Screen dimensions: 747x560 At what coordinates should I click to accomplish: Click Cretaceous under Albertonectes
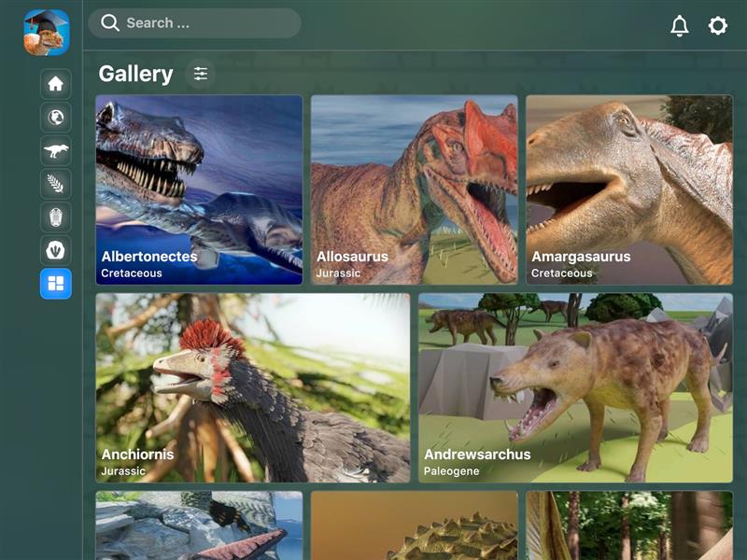coord(132,273)
